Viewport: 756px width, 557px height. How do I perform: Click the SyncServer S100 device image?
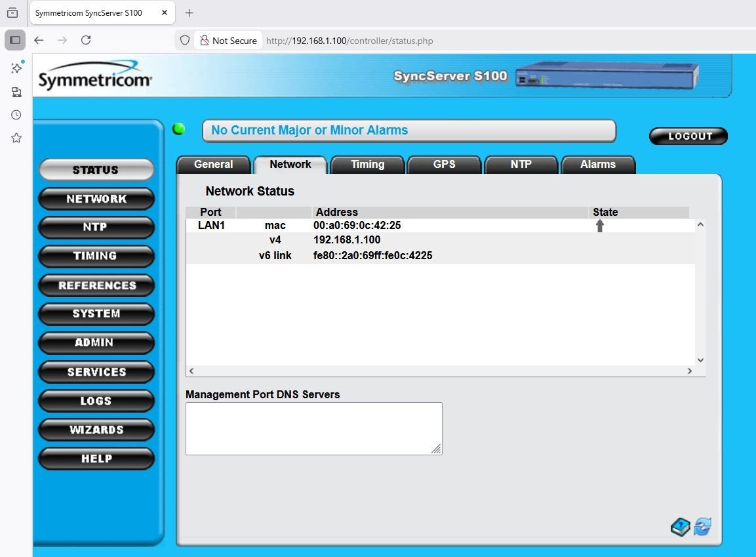pyautogui.click(x=607, y=75)
